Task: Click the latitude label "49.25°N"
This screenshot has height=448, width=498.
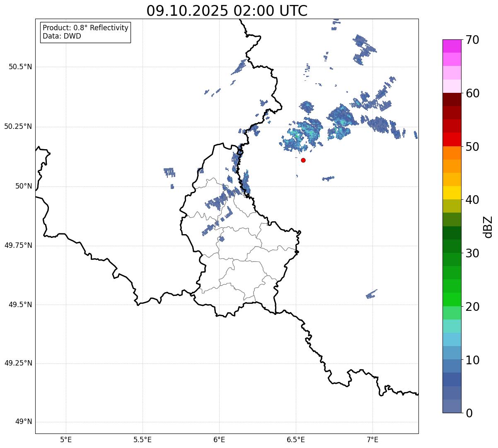Action: tap(18, 363)
